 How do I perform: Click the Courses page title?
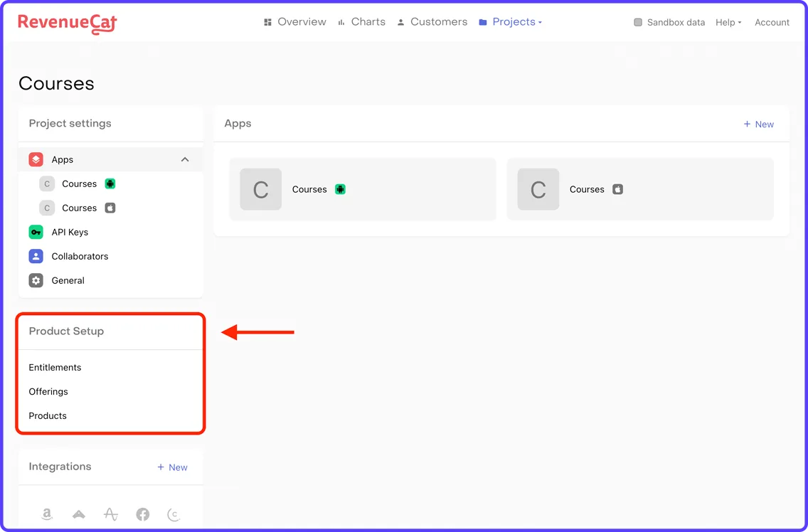(57, 83)
